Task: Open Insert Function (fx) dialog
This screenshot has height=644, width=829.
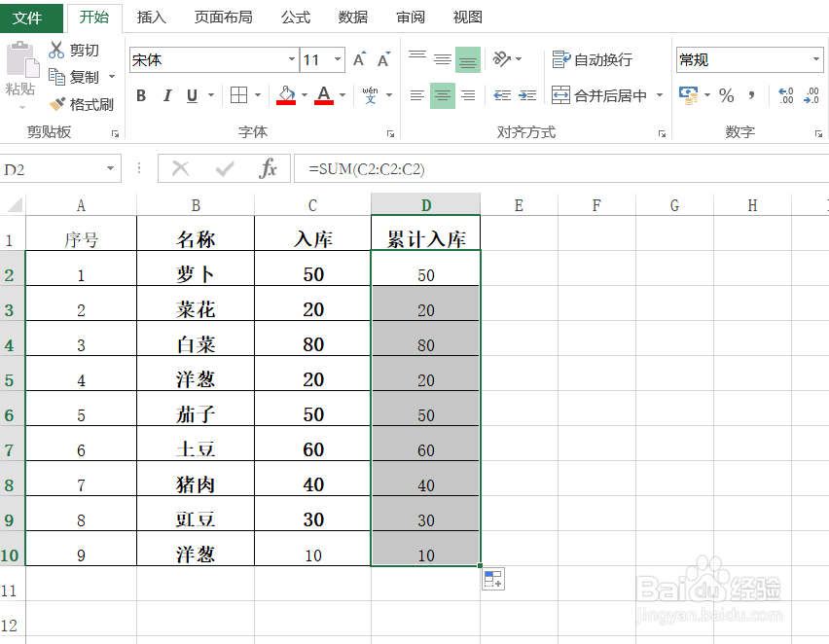Action: tap(268, 169)
